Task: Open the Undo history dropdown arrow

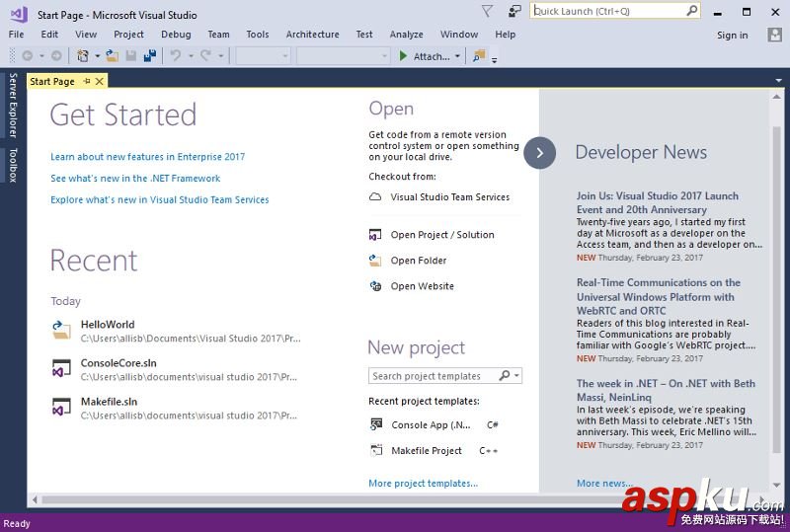Action: (x=191, y=56)
